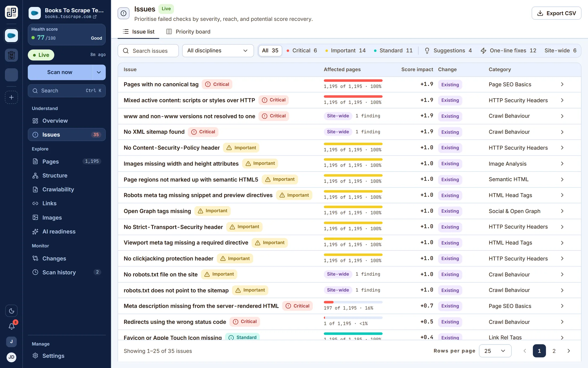
Task: Expand the Redirects using wrong status code row chevron
Action: click(x=562, y=322)
